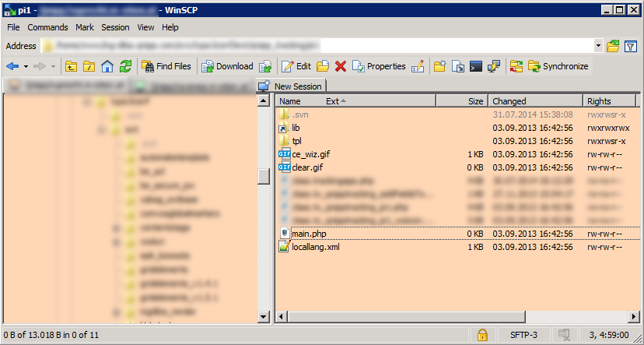This screenshot has width=644, height=345.
Task: Click the Synchronize toolbar button
Action: (558, 66)
